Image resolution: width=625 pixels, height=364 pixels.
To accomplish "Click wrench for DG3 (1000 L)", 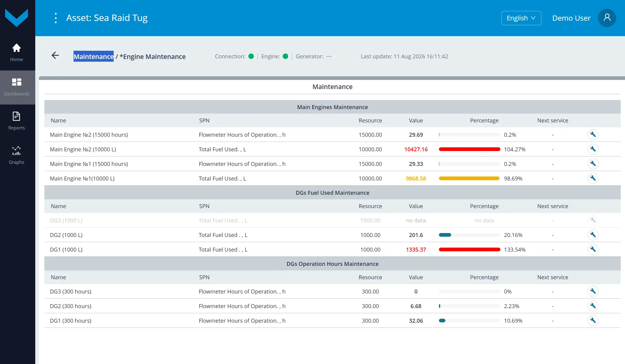I will [593, 220].
